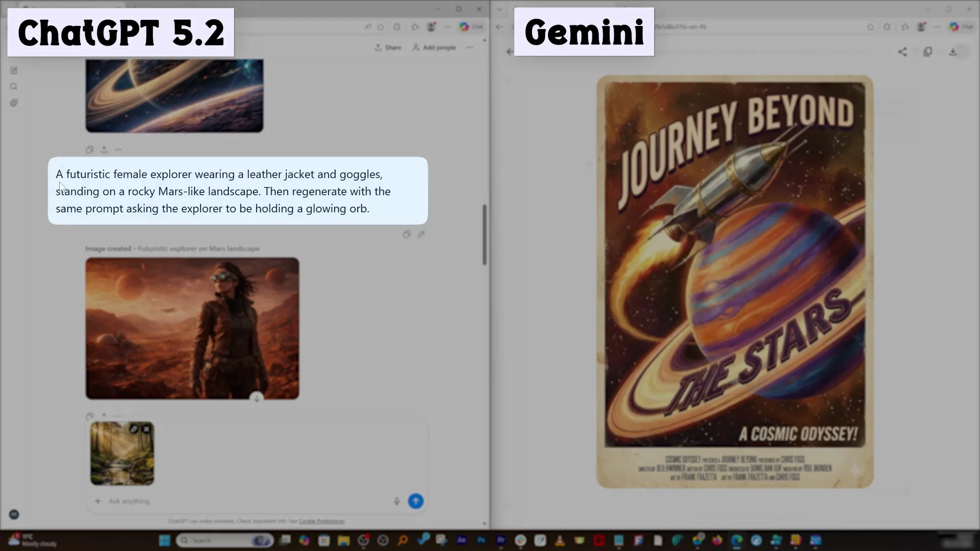Expand the browser three-dot settings menu
The height and width of the screenshot is (551, 980).
[448, 27]
